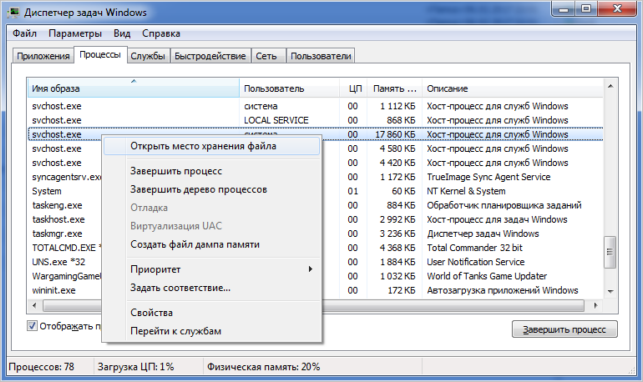Switch to the Процессы tab
Image resolution: width=643 pixels, height=382 pixels.
[100, 55]
